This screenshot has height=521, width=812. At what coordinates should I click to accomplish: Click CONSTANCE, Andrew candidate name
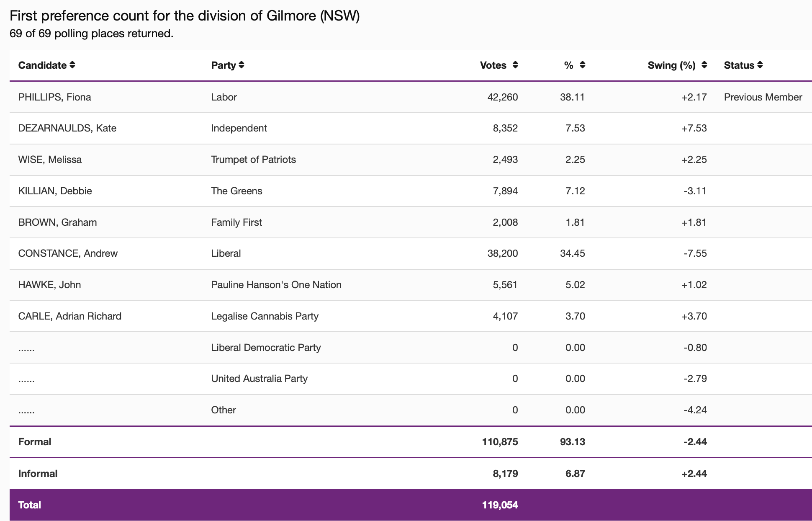click(x=68, y=253)
